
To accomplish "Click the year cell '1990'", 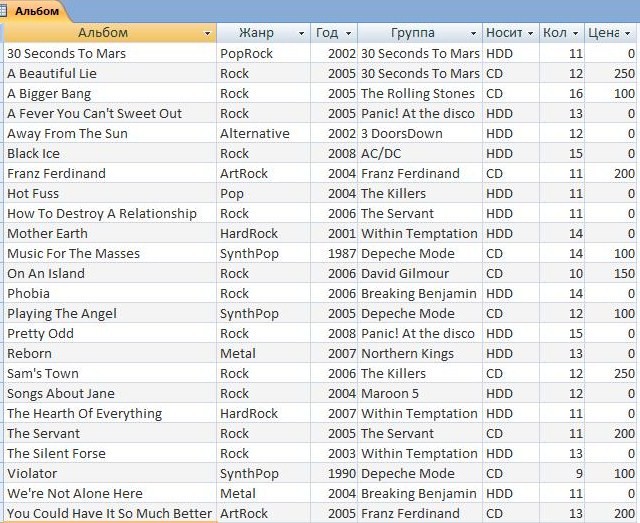I will tap(334, 474).
